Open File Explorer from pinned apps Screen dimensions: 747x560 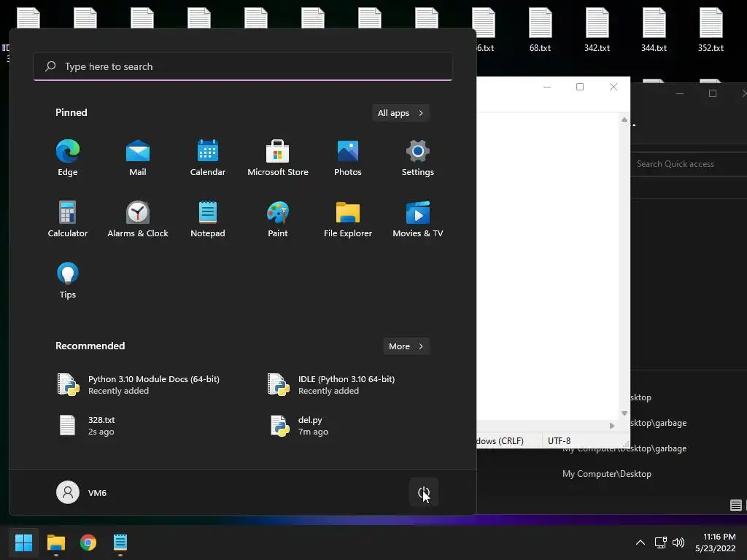pos(348,219)
